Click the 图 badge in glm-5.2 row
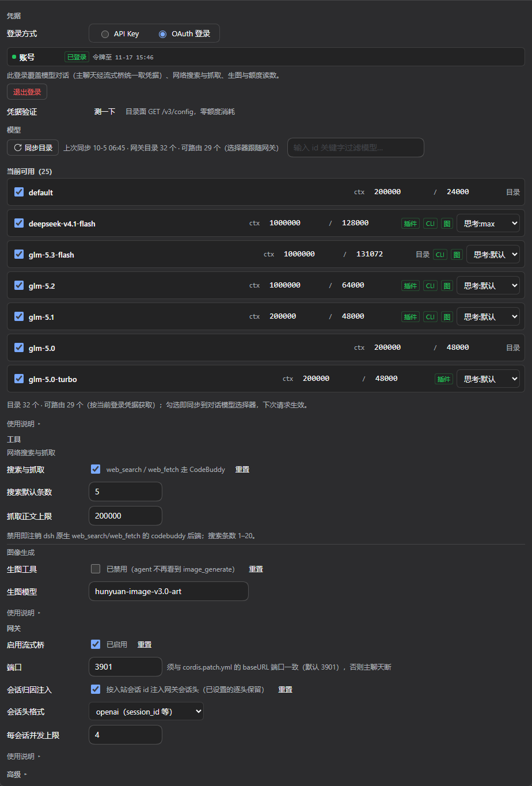Image resolution: width=532 pixels, height=786 pixels. point(447,286)
